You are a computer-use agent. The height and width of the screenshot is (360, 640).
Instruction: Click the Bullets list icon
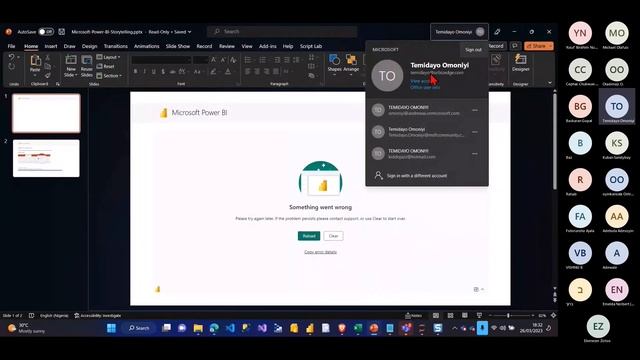coord(248,60)
